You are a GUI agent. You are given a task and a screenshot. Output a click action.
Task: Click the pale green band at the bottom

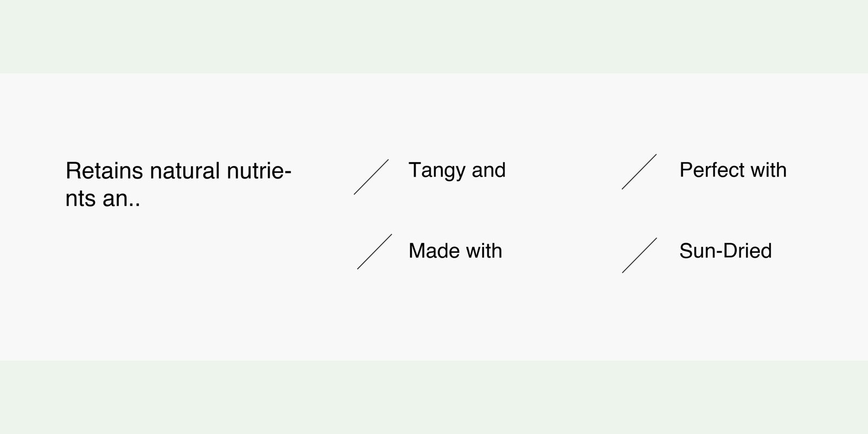click(x=434, y=397)
